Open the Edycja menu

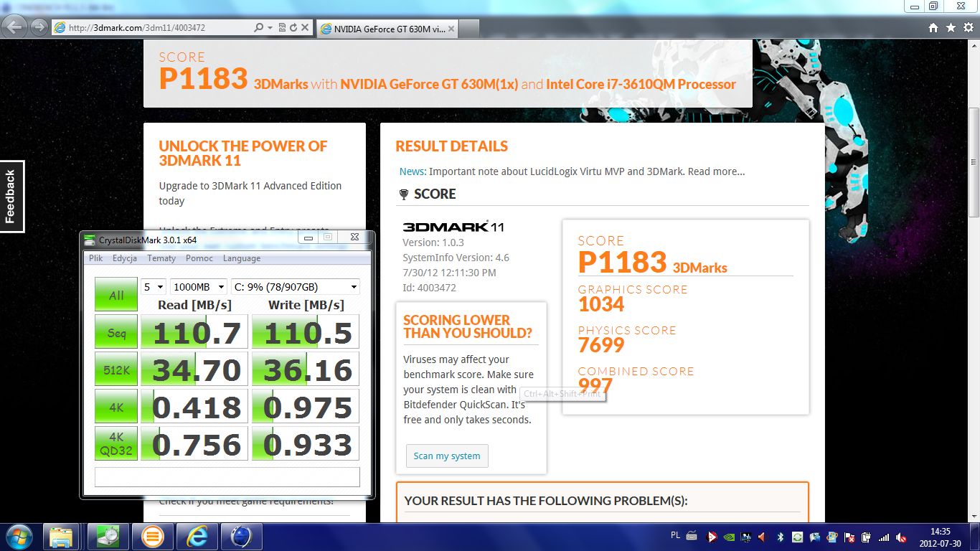[x=125, y=258]
